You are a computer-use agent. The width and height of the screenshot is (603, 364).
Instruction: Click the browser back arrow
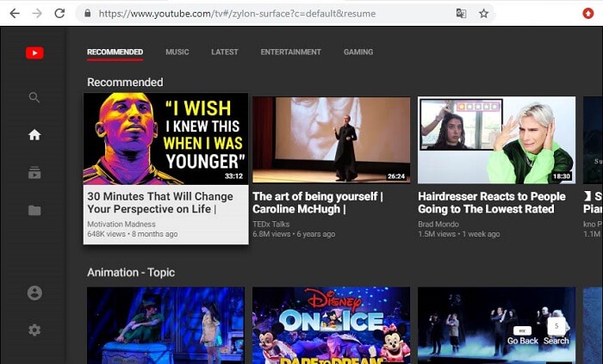[15, 14]
